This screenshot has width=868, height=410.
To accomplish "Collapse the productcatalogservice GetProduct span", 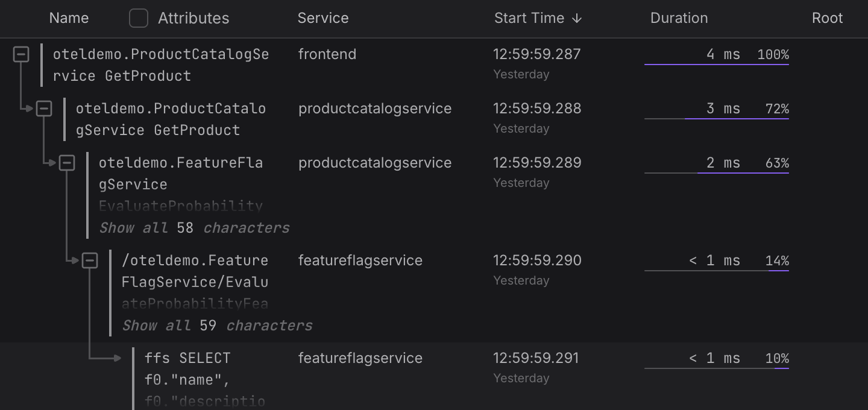I will point(44,109).
